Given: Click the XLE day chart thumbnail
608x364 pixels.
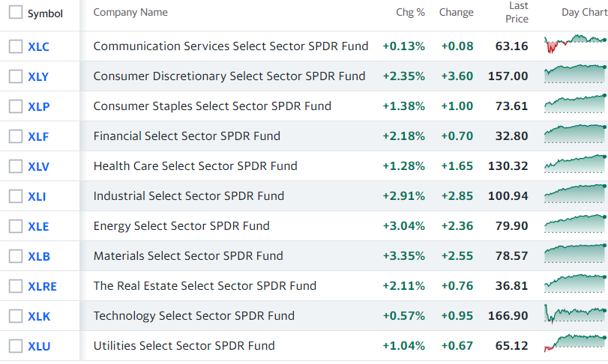Looking at the screenshot, I should (576, 224).
